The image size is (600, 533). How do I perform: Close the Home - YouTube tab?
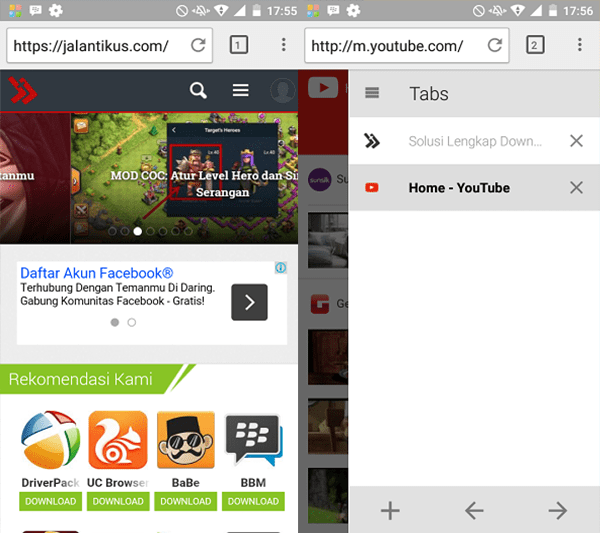tap(576, 187)
